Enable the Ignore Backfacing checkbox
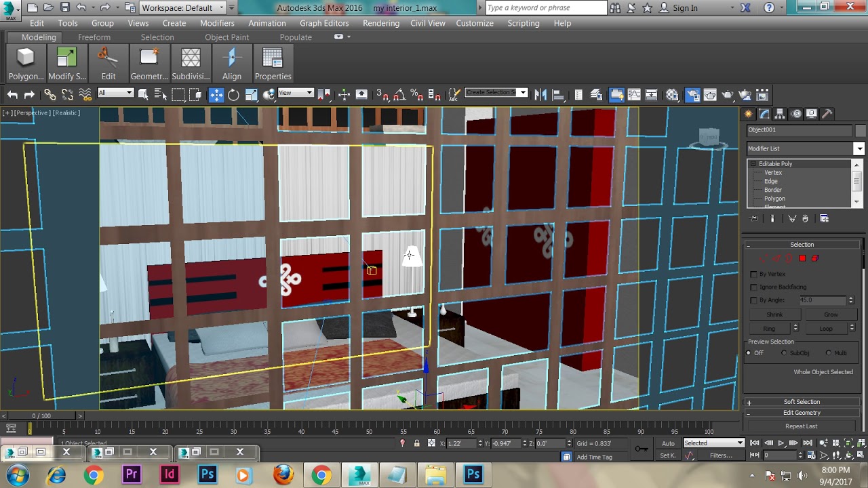Image resolution: width=868 pixels, height=488 pixels. [753, 287]
